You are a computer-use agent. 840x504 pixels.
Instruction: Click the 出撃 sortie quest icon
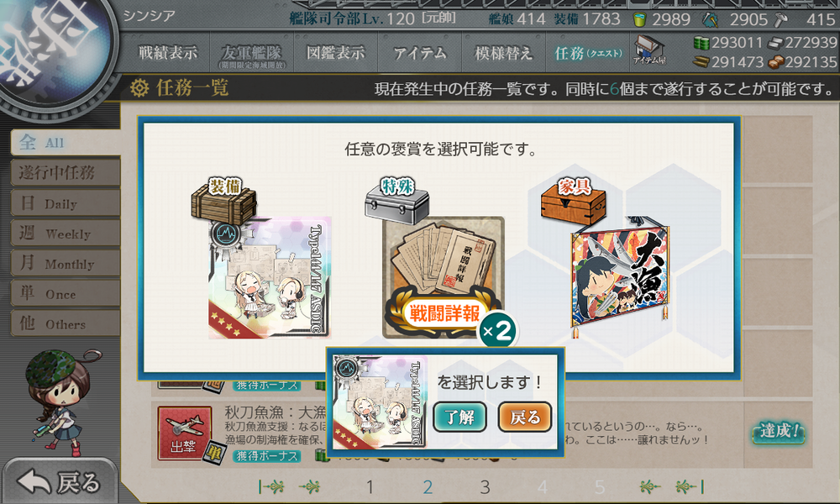click(184, 433)
